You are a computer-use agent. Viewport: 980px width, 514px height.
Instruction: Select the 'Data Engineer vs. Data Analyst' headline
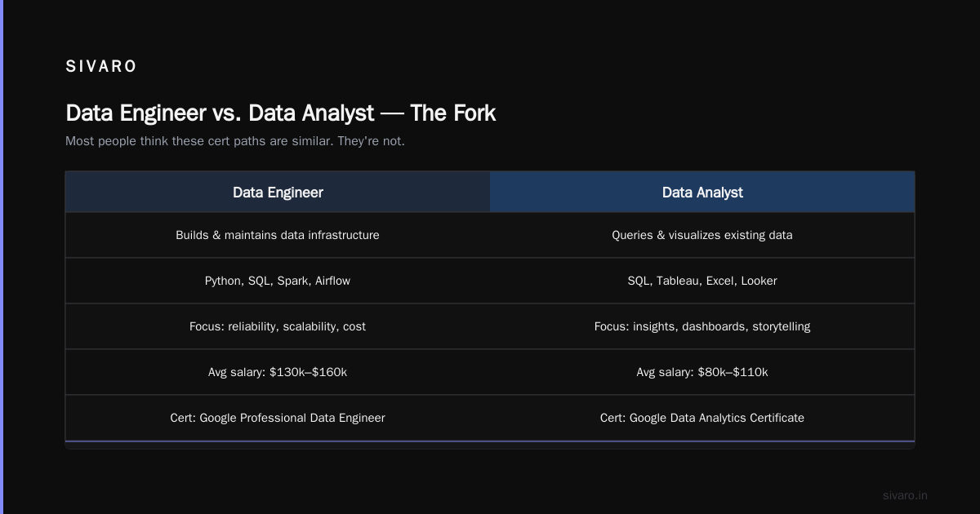(x=280, y=113)
